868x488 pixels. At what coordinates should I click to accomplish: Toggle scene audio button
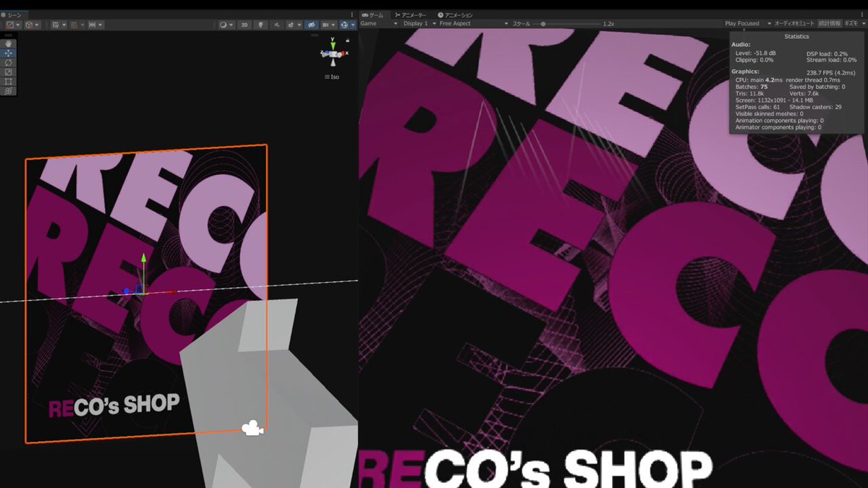click(x=277, y=25)
